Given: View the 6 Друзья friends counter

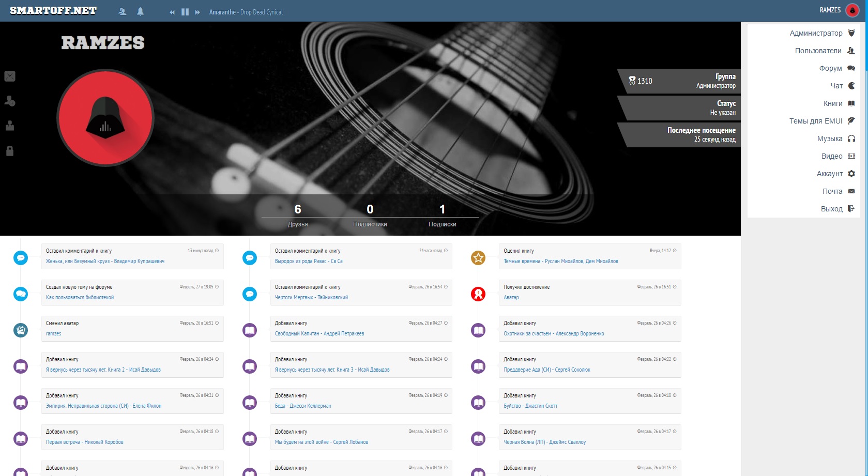Looking at the screenshot, I should click(298, 216).
